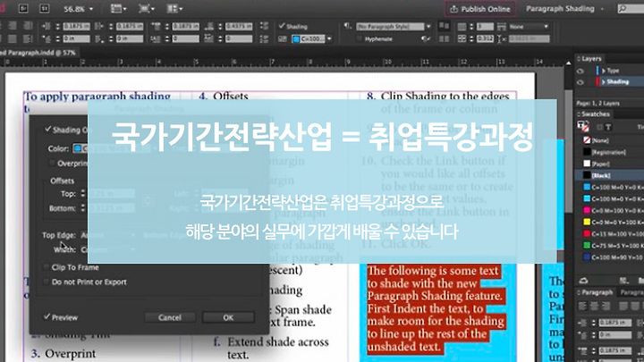
Task: Click the OK button in dialog
Action: tap(228, 317)
